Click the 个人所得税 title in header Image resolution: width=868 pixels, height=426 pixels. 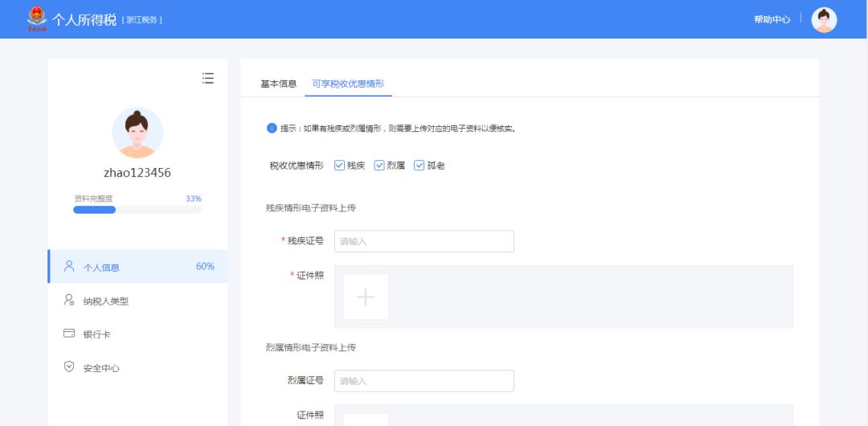[84, 19]
